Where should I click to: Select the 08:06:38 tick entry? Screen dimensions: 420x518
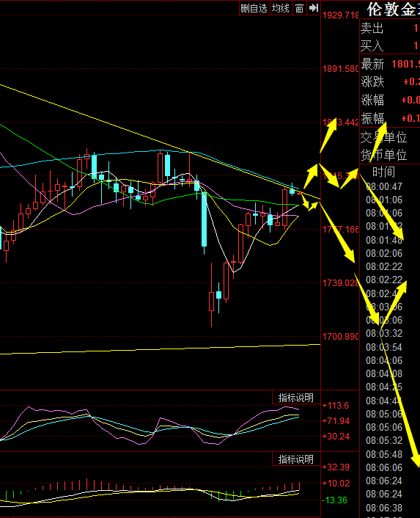[x=384, y=508]
